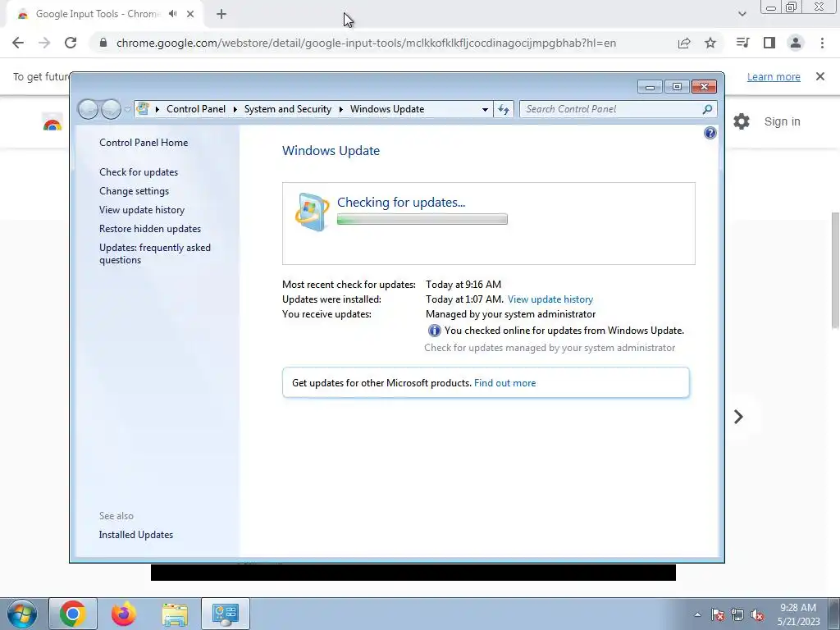This screenshot has height=630, width=840.
Task: Toggle the Chrome side panel icon
Action: click(769, 43)
